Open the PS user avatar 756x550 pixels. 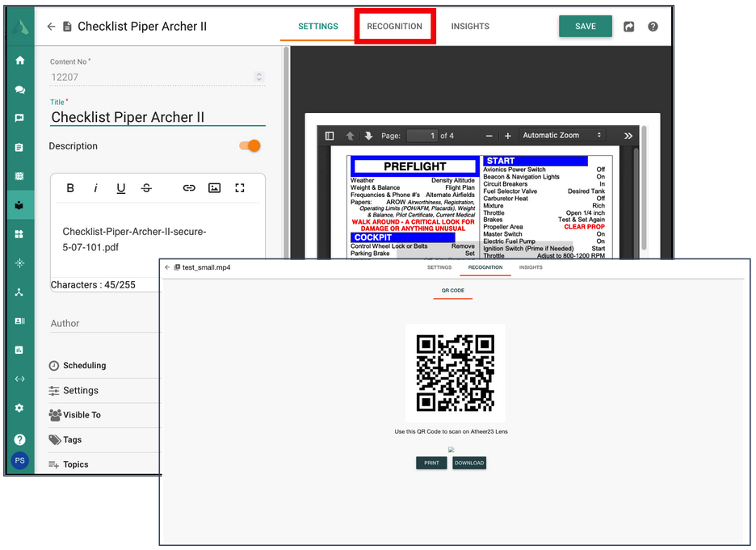19,460
